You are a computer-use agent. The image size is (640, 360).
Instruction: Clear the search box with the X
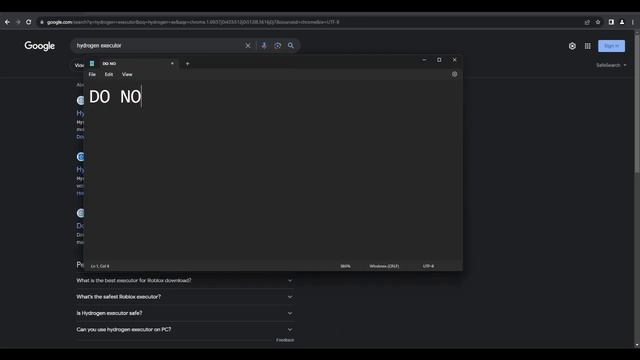[x=248, y=46]
